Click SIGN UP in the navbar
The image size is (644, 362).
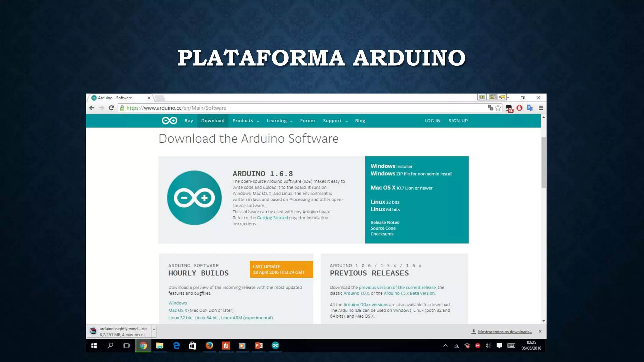[x=458, y=121]
